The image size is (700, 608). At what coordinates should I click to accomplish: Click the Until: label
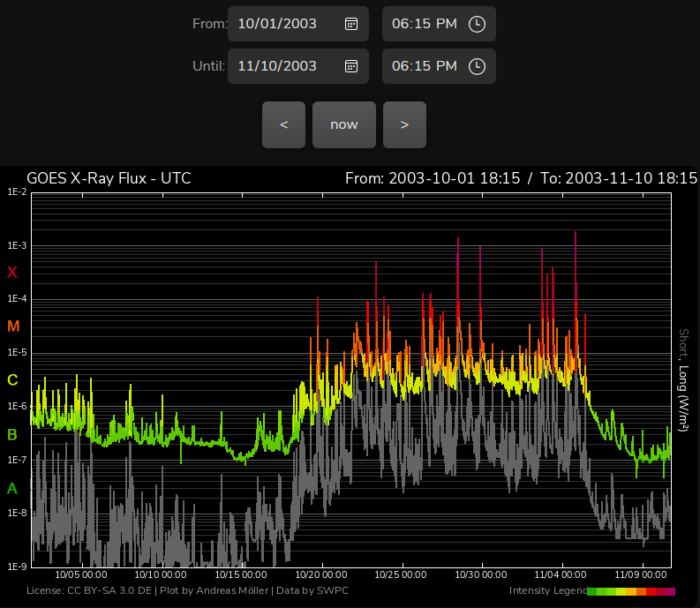point(209,66)
